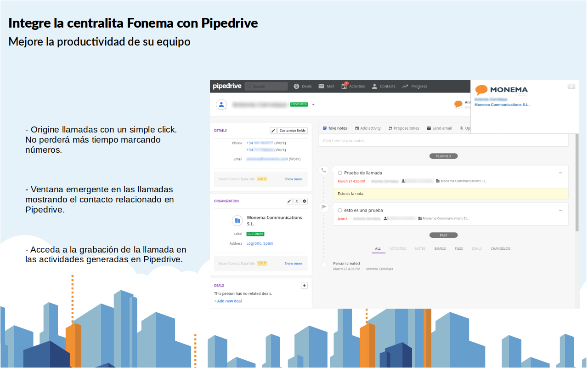Open options menu for 'Prueba de llamada'
588x368 pixels.
tap(560, 173)
